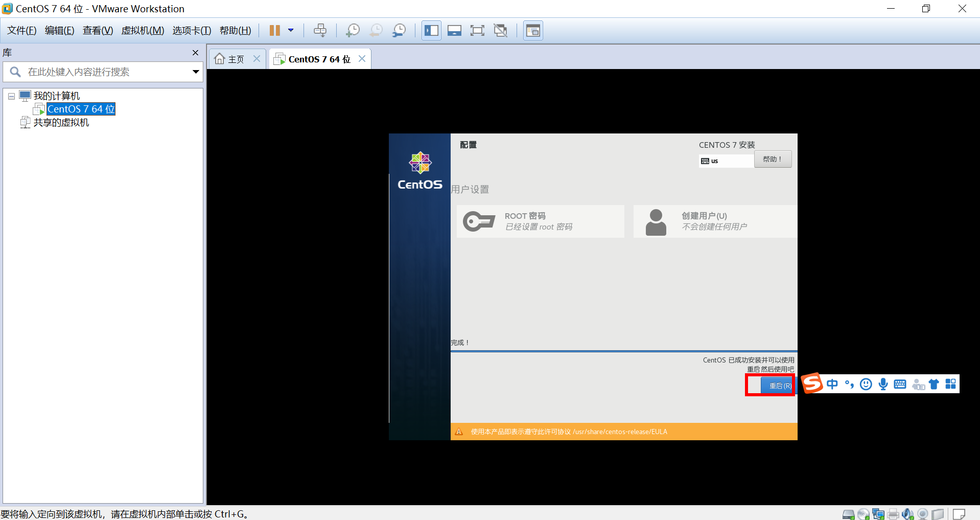980x520 pixels.
Task: Click the webcam status bar icon
Action: [x=923, y=514]
